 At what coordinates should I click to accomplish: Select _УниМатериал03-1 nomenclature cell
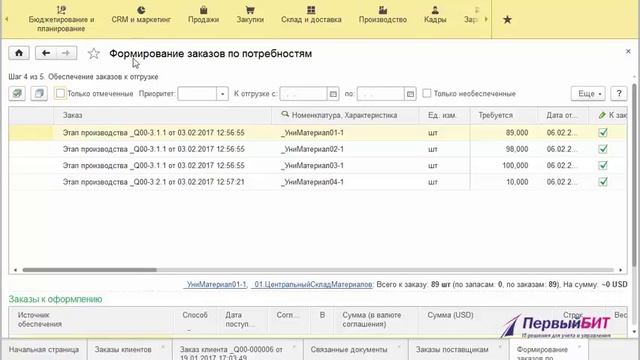pyautogui.click(x=345, y=165)
